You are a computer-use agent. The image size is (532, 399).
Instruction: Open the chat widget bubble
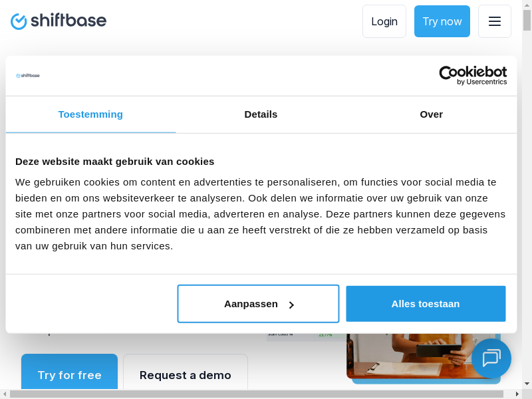pyautogui.click(x=491, y=358)
